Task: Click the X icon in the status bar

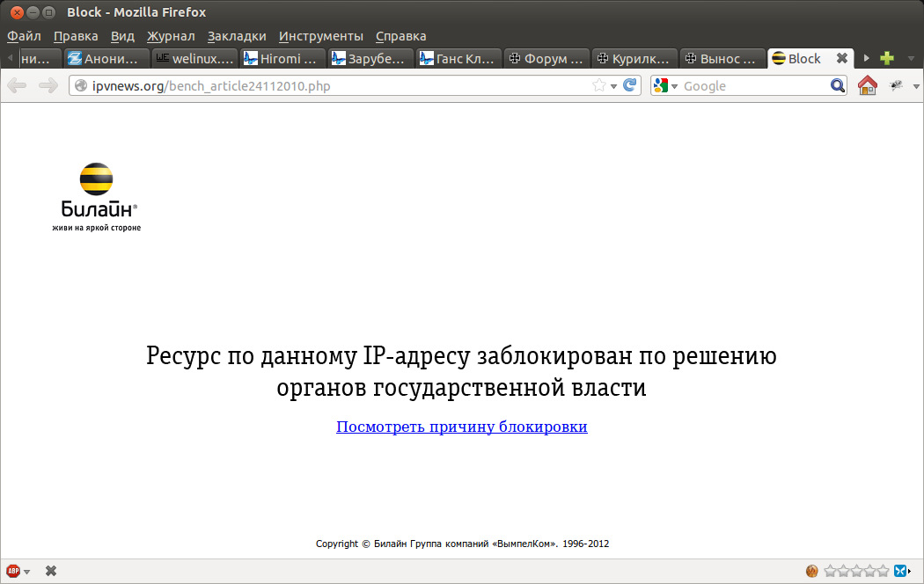Action: tap(51, 571)
